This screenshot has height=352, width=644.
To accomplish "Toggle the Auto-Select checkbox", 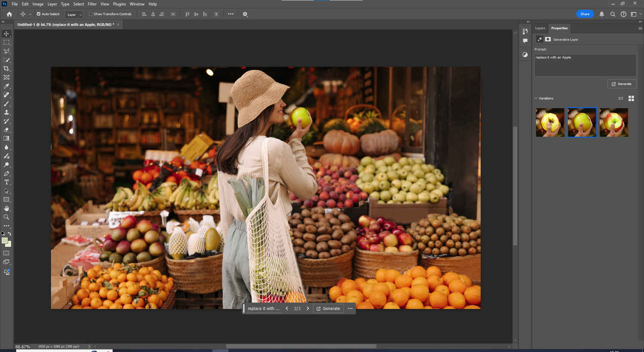I will click(39, 14).
